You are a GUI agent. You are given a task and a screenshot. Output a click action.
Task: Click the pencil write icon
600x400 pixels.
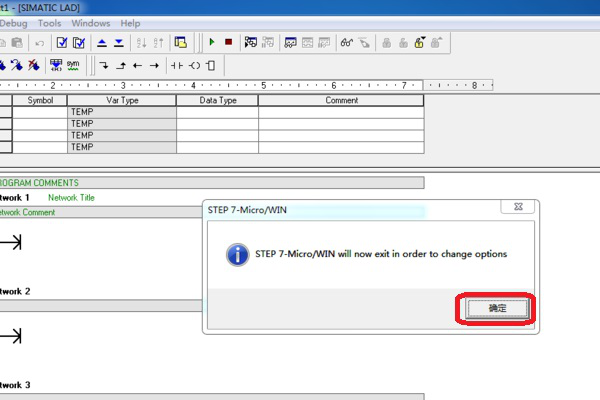pos(364,42)
